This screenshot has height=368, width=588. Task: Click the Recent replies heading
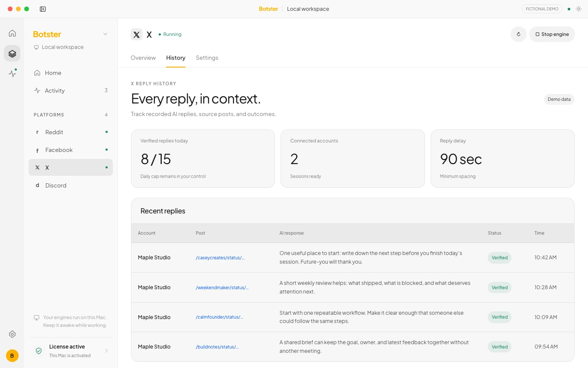(x=163, y=211)
